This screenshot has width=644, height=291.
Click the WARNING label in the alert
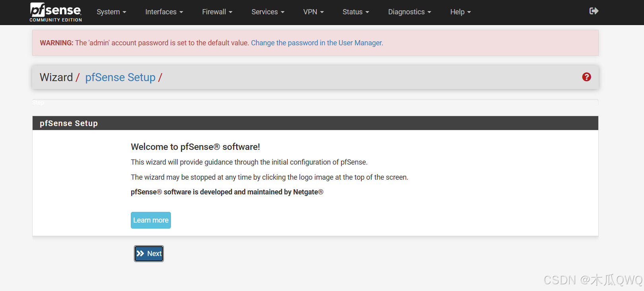56,43
